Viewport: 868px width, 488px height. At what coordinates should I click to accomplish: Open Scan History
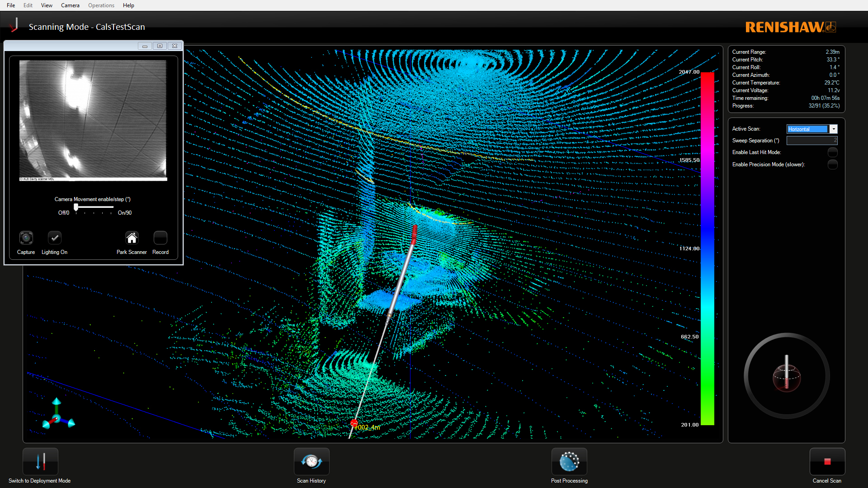click(311, 462)
